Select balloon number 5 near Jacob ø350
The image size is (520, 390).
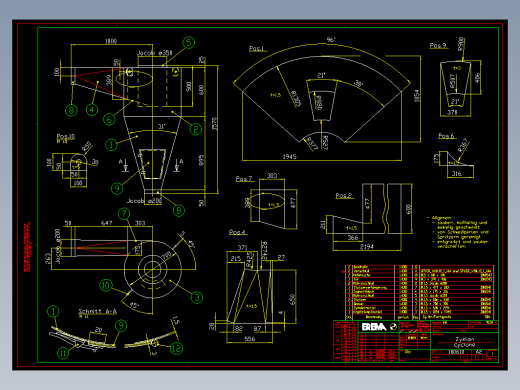189,43
